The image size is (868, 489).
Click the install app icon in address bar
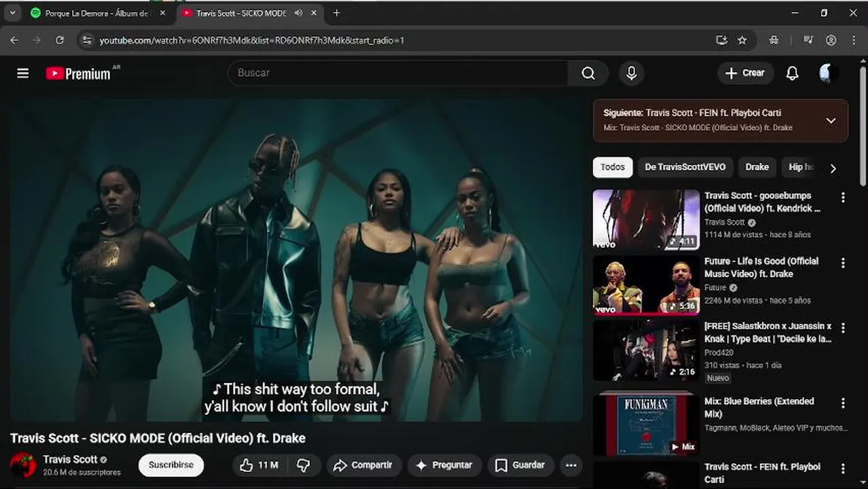[721, 40]
